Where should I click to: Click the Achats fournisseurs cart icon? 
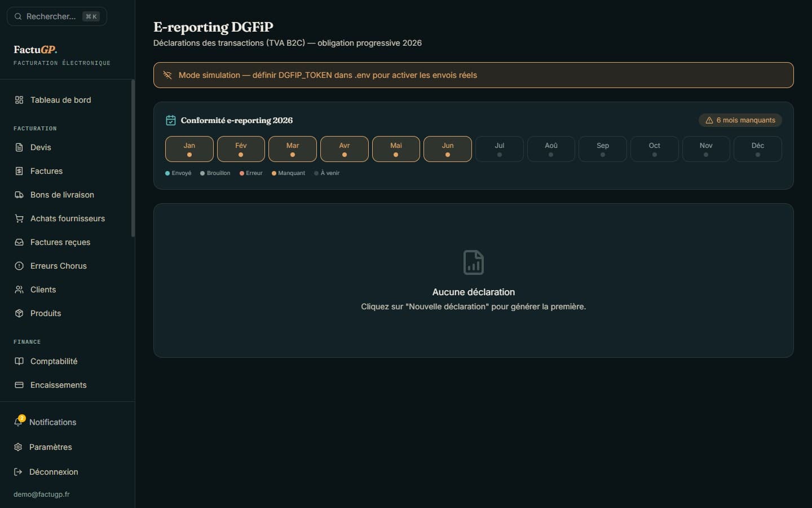point(19,218)
